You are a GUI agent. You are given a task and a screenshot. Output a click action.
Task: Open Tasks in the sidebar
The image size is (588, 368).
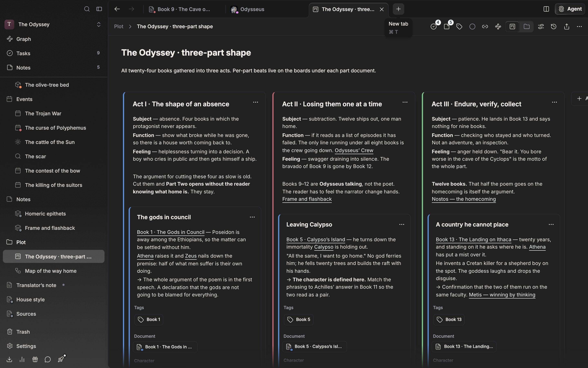click(54, 53)
